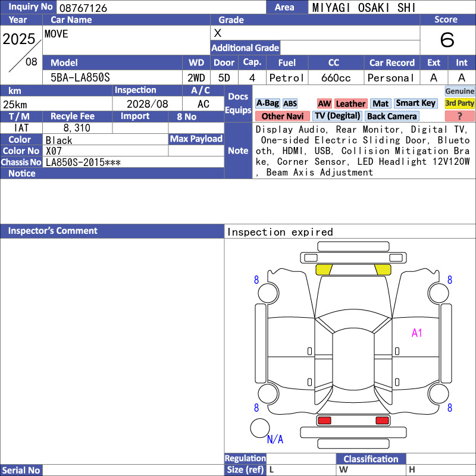
Task: Click the yellow left headlight marker
Action: click(324, 270)
